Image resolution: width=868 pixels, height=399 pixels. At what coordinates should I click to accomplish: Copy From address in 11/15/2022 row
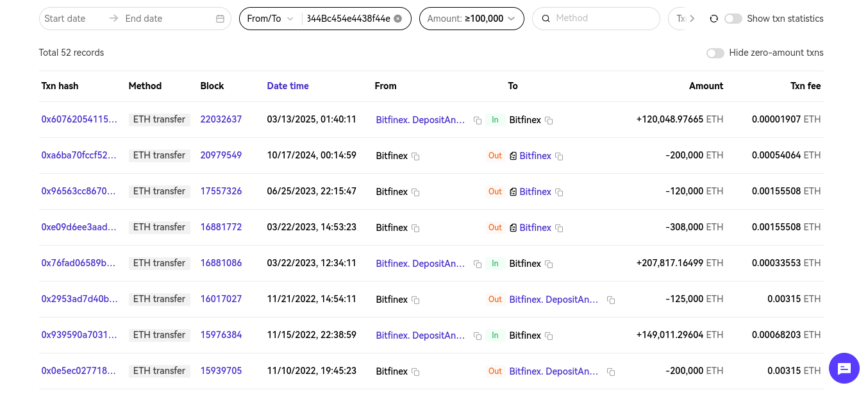(478, 336)
